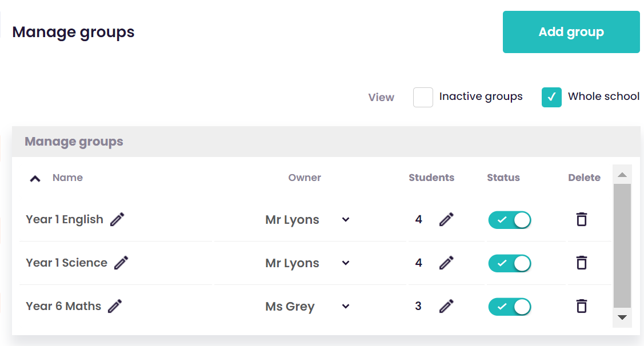Rename Year 1 English via pencil icon
The height and width of the screenshot is (346, 644).
(x=117, y=219)
